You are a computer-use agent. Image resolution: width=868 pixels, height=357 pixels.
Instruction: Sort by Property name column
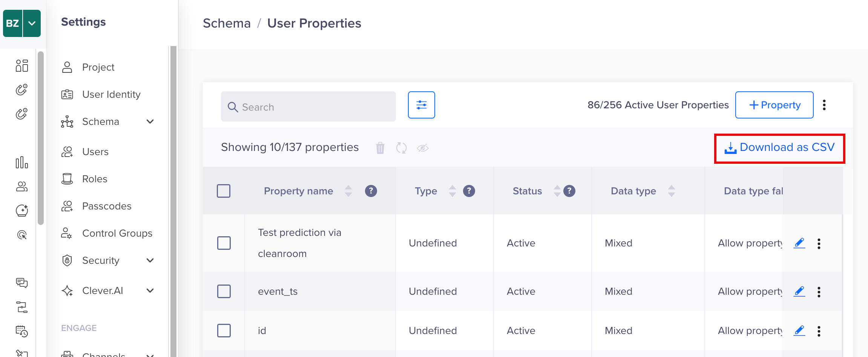(x=348, y=191)
